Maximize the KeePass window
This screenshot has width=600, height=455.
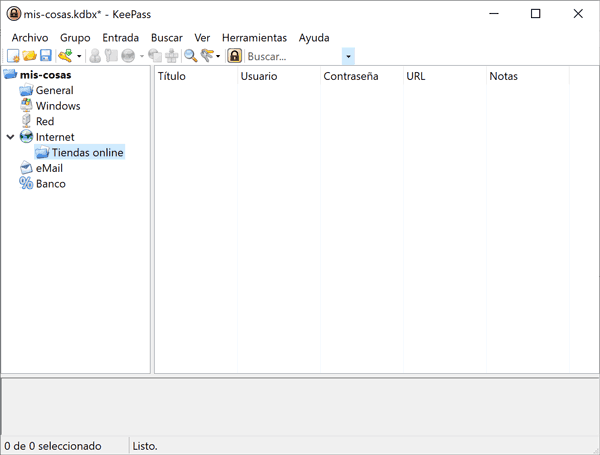tap(536, 14)
